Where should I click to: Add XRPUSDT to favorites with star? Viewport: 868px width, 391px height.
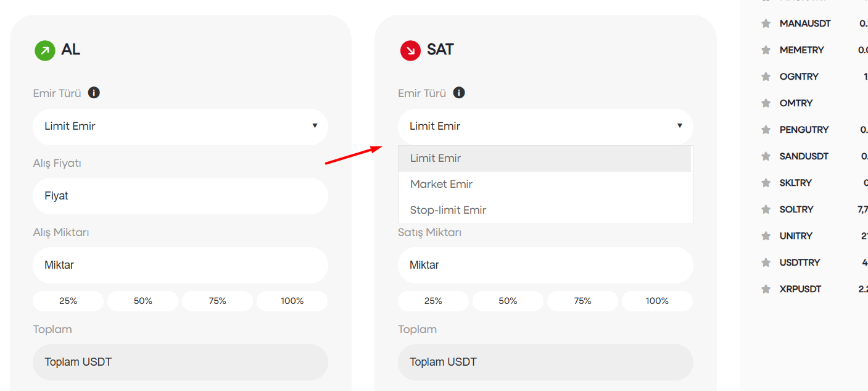click(x=766, y=289)
